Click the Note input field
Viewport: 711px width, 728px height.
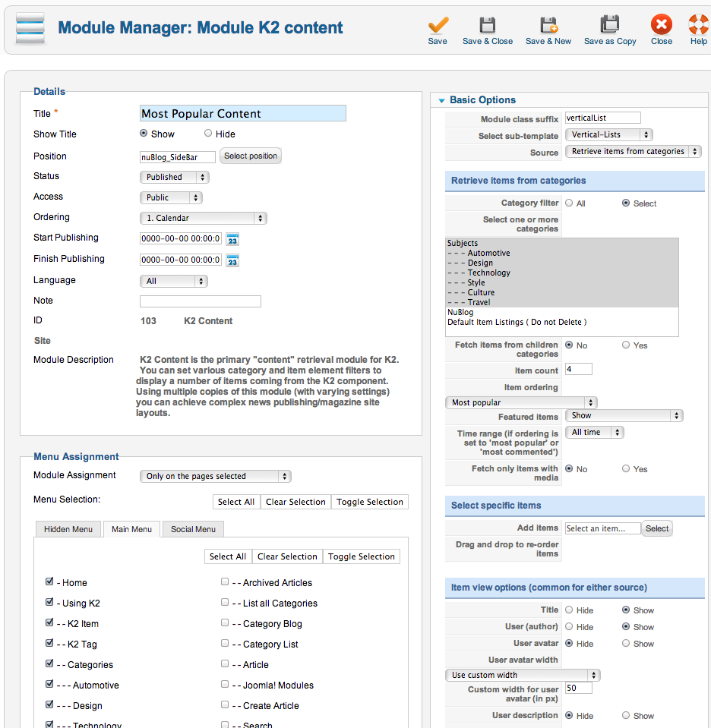(201, 301)
